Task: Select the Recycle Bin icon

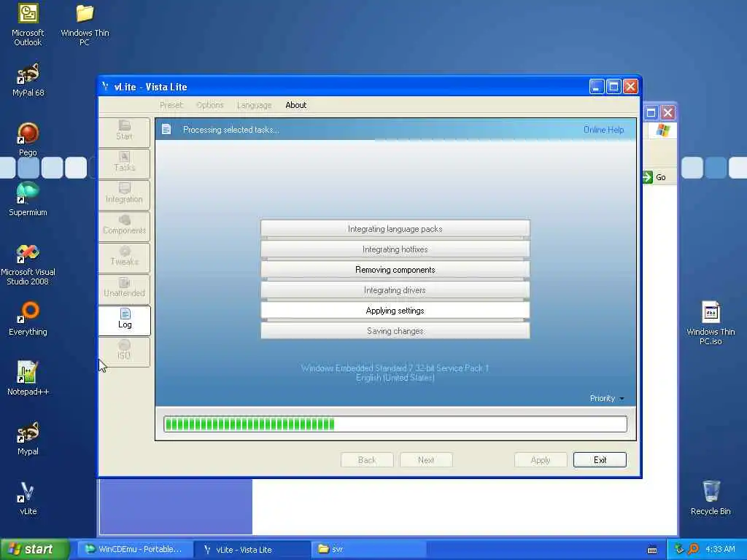Action: pos(711,497)
